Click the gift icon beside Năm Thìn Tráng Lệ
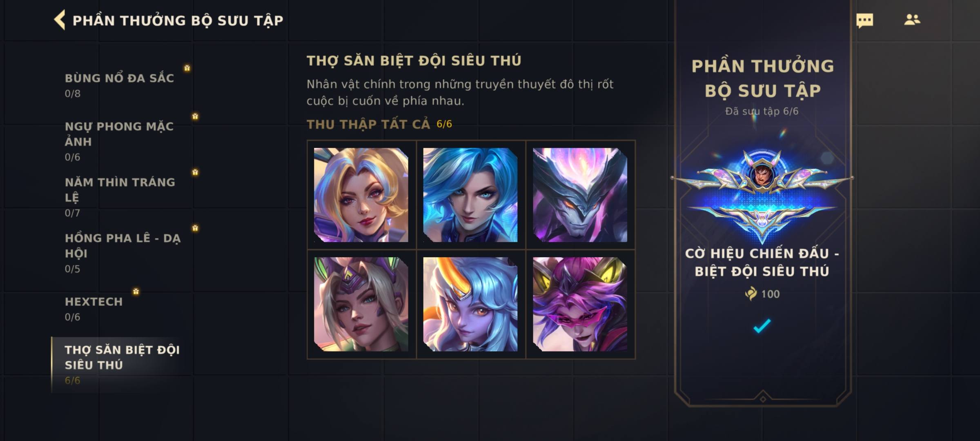Viewport: 980px width, 441px height. pyautogui.click(x=195, y=172)
